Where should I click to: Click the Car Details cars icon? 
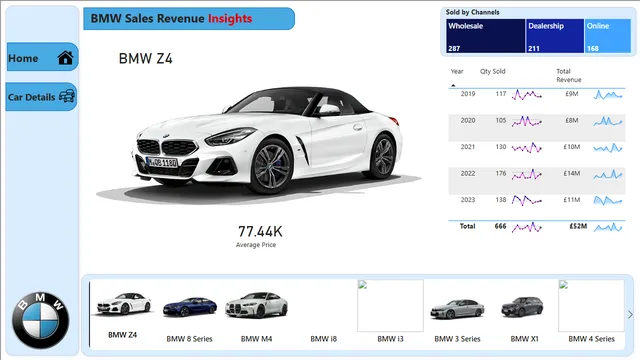(67, 96)
